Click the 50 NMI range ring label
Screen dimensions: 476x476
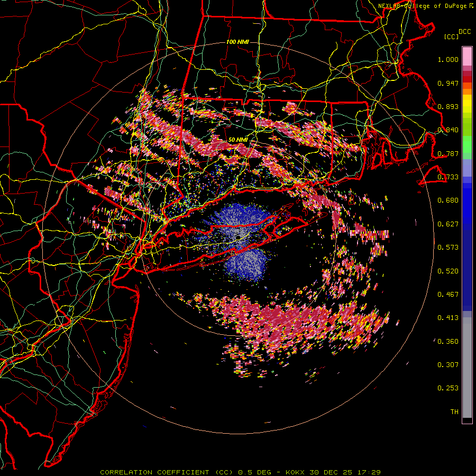[237, 140]
